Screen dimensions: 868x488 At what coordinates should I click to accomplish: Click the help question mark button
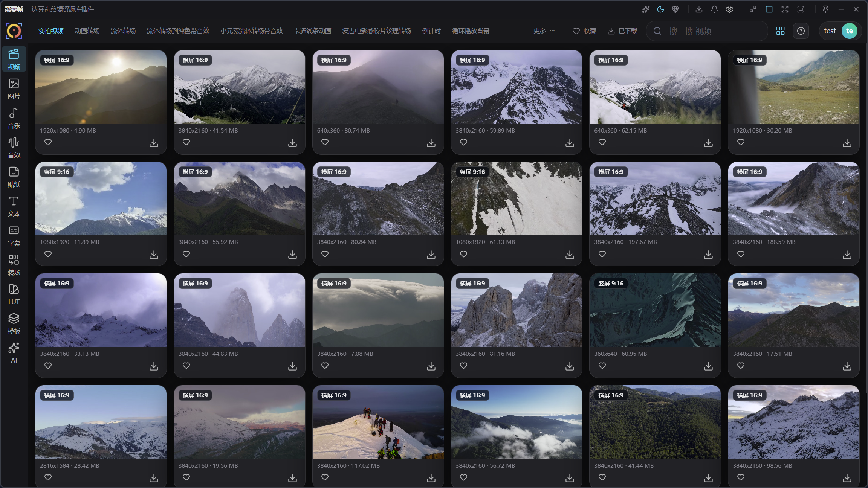(801, 31)
